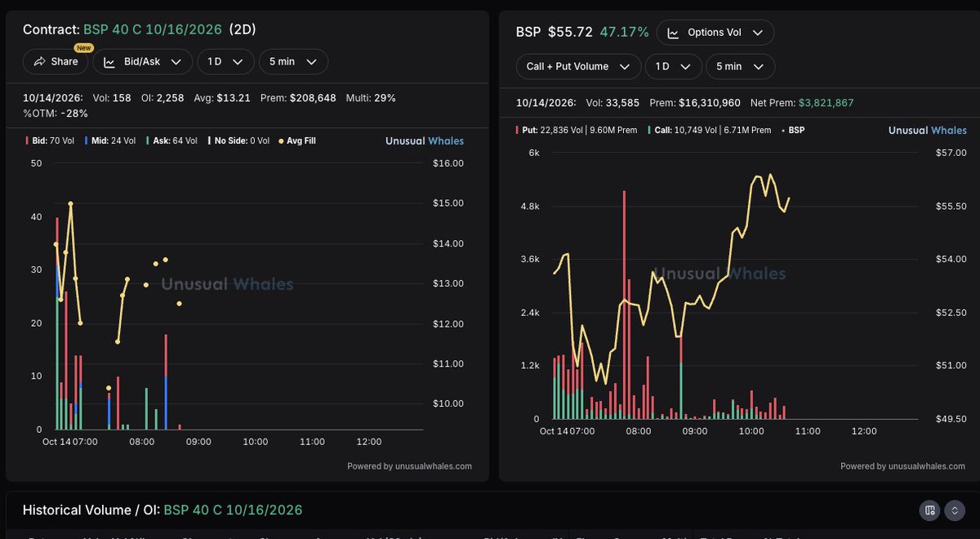Click the Vol: 158 value

[x=110, y=98]
